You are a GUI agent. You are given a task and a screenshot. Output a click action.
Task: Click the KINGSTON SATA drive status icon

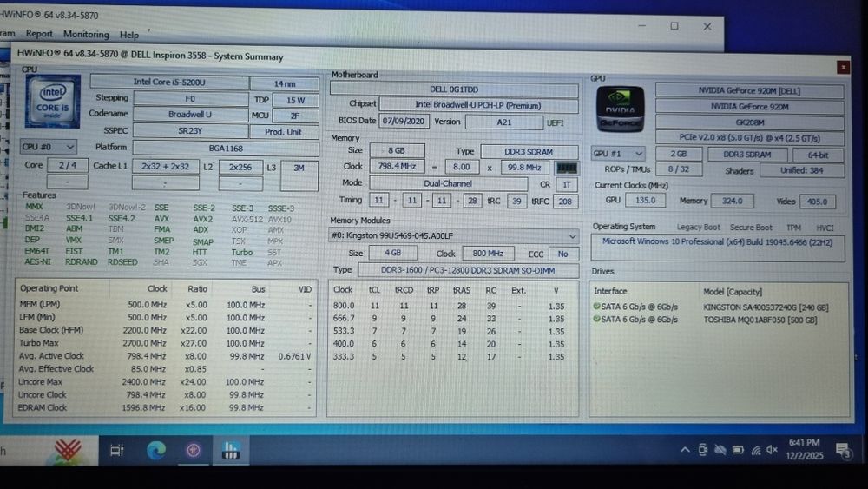(596, 307)
